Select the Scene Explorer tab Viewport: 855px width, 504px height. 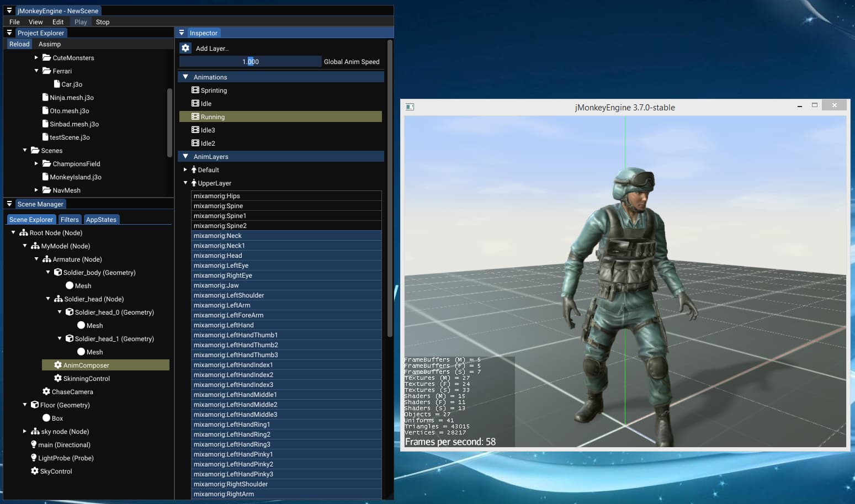(x=31, y=219)
